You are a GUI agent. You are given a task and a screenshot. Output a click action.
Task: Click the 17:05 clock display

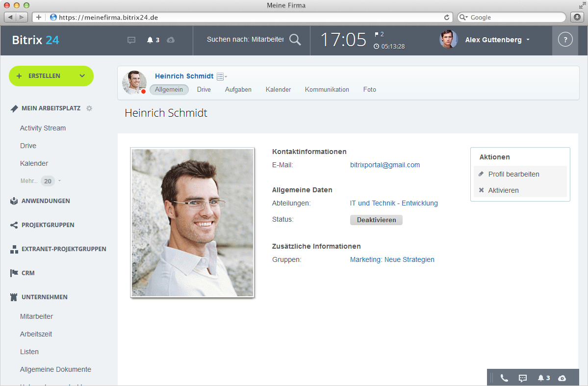(343, 39)
